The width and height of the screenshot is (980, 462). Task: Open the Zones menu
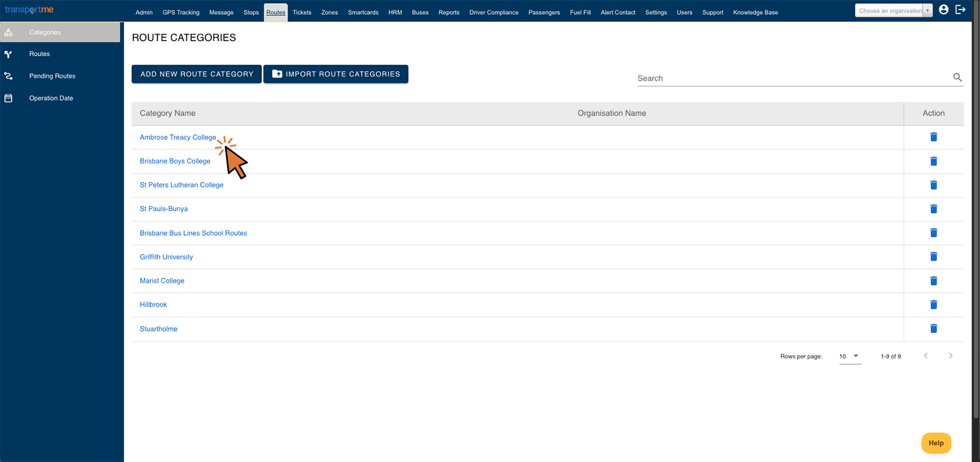[330, 12]
